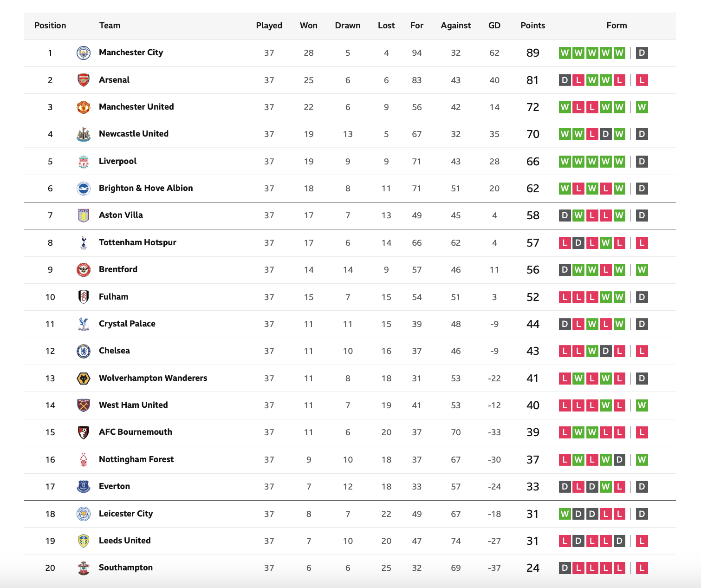Click the Tottenham Hotspur cockerel crest
Screen dimensions: 701x588
pyautogui.click(x=84, y=243)
